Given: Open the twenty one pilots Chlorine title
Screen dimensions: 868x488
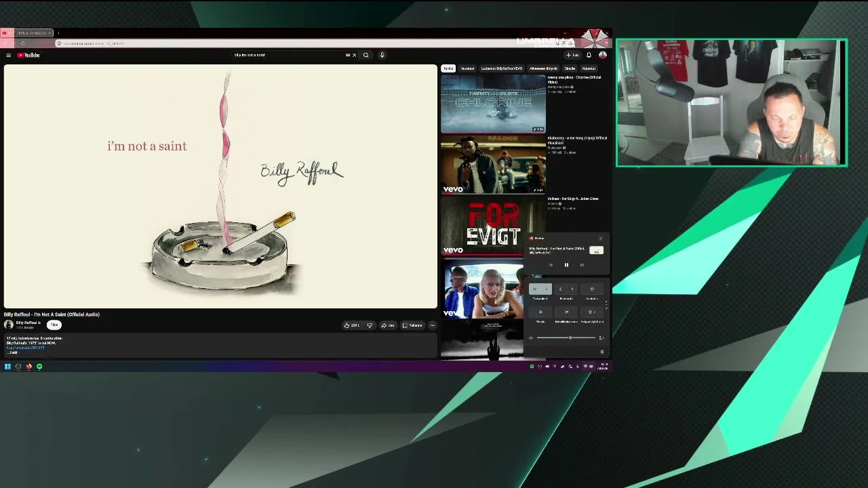Looking at the screenshot, I should [574, 80].
